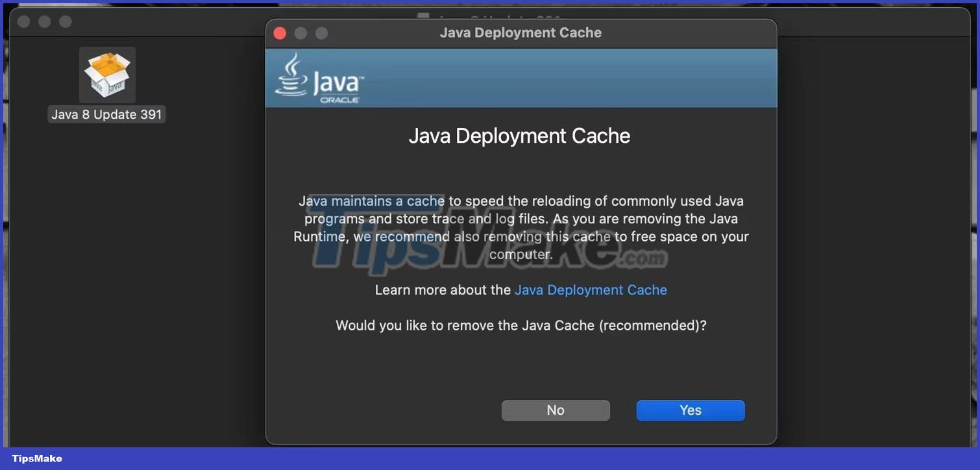Select the Java 8 Update 391 package icon
Viewport: 980px width, 470px height.
point(107,75)
